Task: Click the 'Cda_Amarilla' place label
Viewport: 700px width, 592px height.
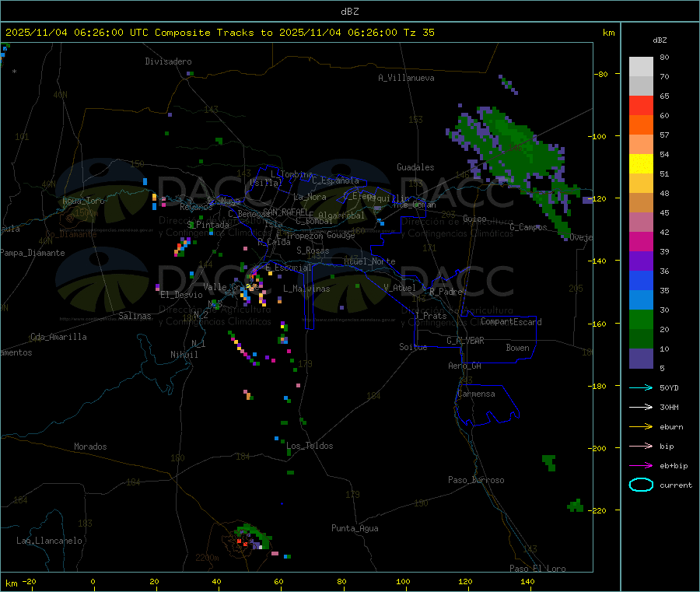Action: click(58, 337)
